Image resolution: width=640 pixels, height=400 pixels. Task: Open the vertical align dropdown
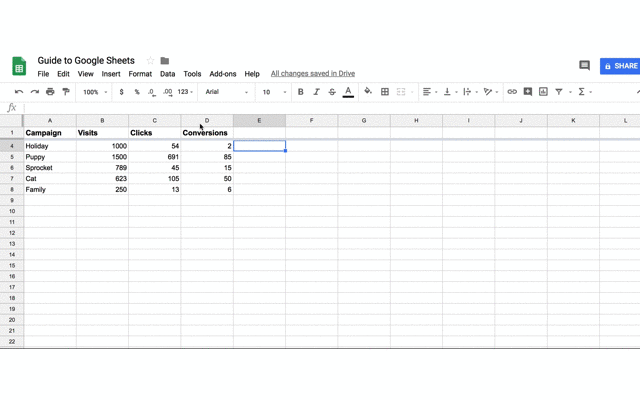450,92
